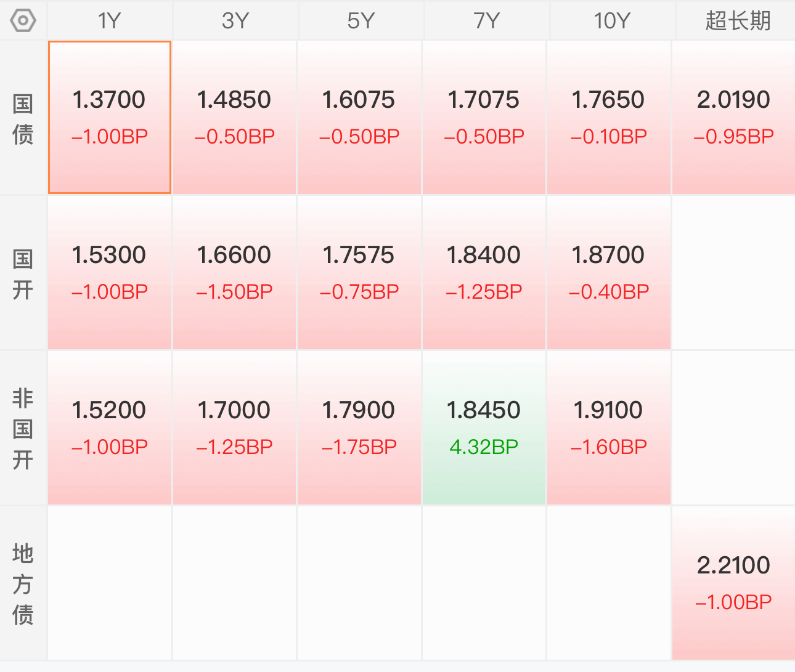
Task: Click the 10Y column header
Action: [612, 20]
